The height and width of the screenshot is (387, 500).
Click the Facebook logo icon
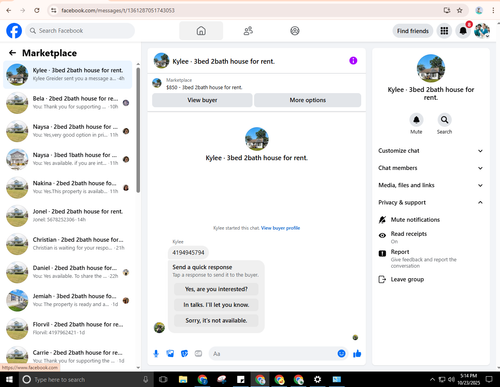(14, 31)
